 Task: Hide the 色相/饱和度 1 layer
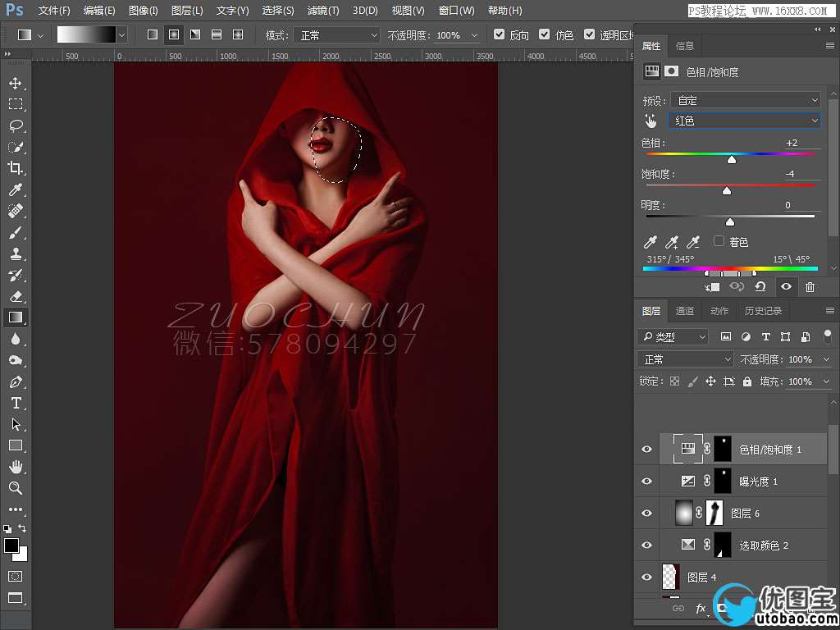coord(646,450)
